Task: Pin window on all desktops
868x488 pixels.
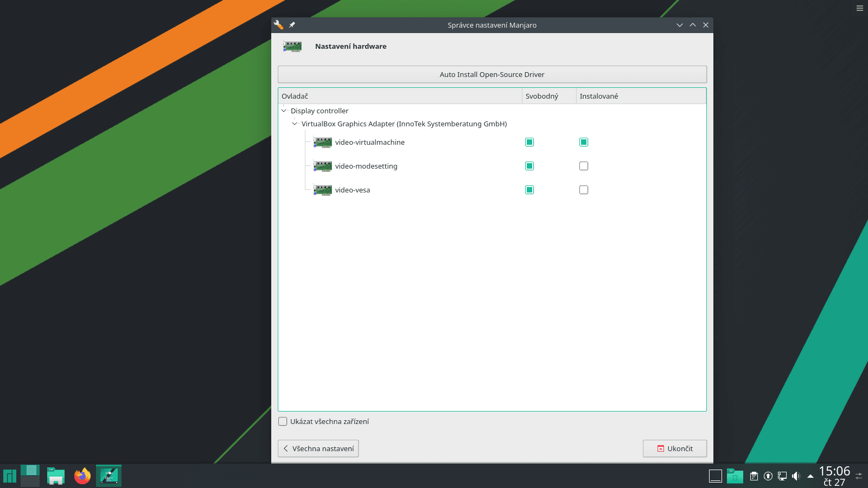Action: click(292, 25)
